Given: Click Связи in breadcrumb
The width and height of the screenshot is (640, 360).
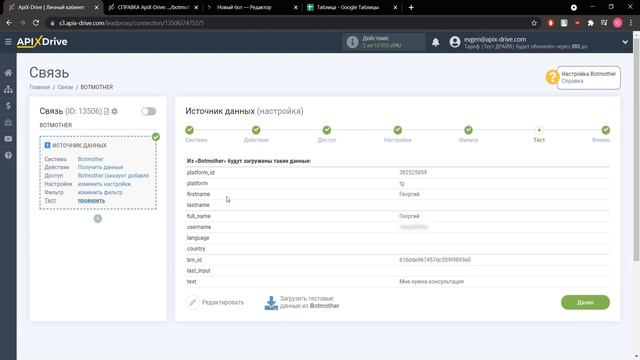Looking at the screenshot, I should pos(65,87).
